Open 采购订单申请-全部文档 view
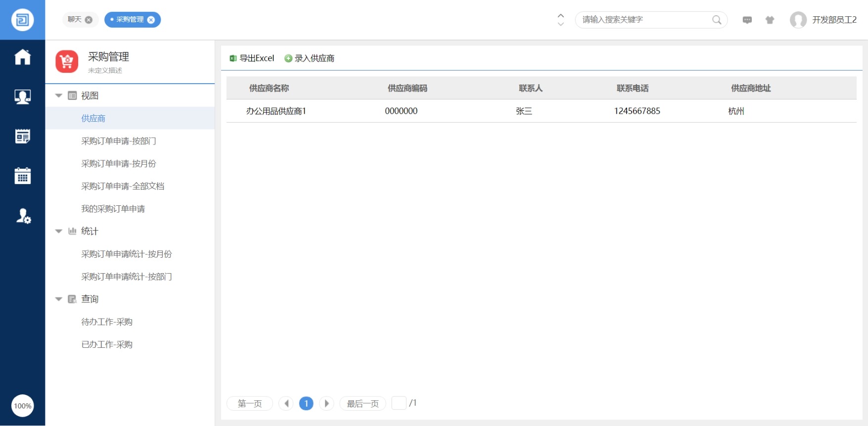The width and height of the screenshot is (868, 426). click(123, 186)
